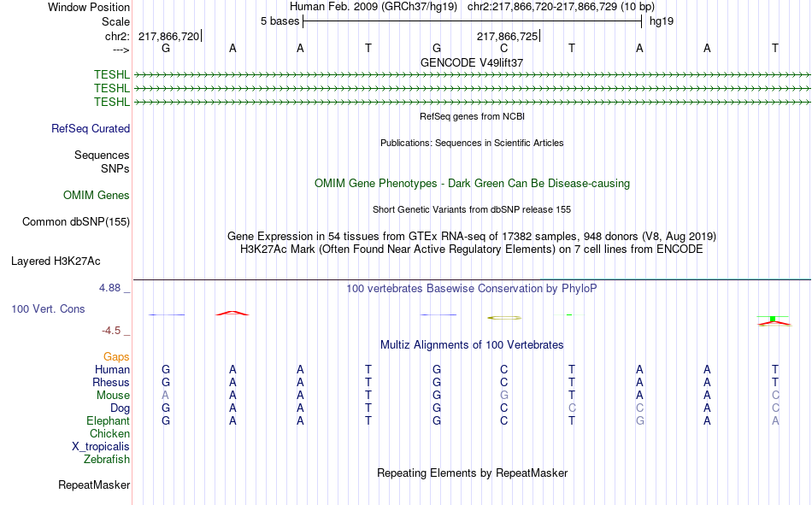Open the RefSeq Curated track label
This screenshot has height=505, width=812.
click(91, 128)
